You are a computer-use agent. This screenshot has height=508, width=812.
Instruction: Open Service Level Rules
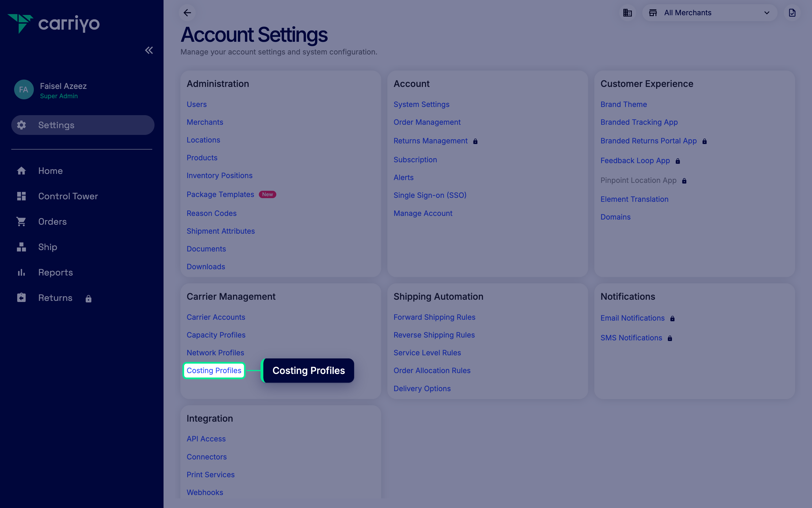coord(427,353)
